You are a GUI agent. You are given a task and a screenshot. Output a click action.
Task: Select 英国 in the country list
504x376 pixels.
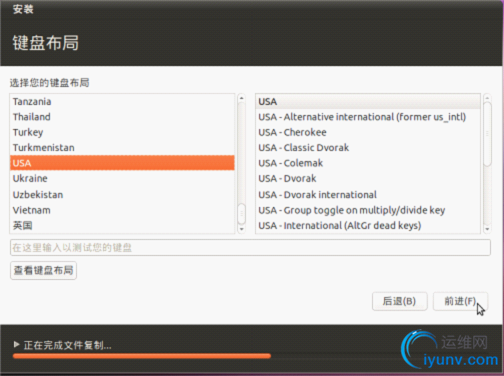pos(122,226)
